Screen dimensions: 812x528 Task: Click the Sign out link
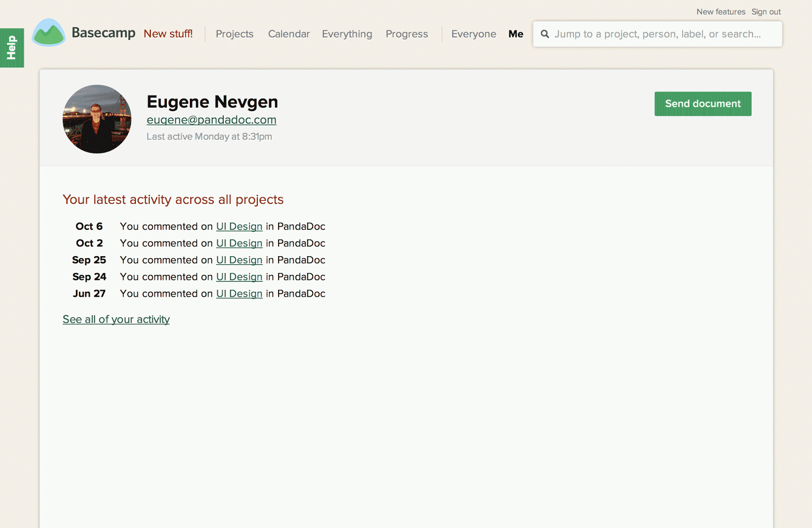coord(766,12)
